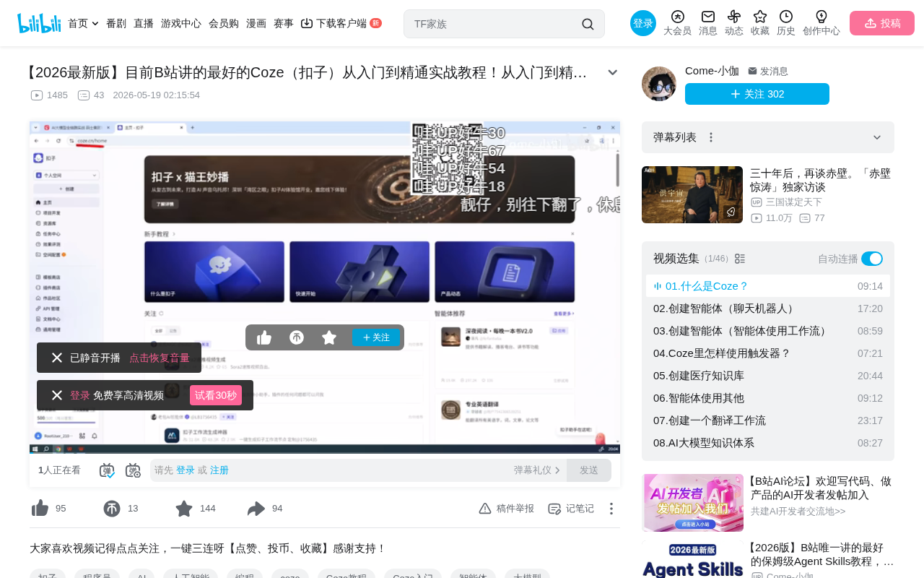This screenshot has width=924, height=578.
Task: Click the bilibili logo
Action: pyautogui.click(x=39, y=23)
